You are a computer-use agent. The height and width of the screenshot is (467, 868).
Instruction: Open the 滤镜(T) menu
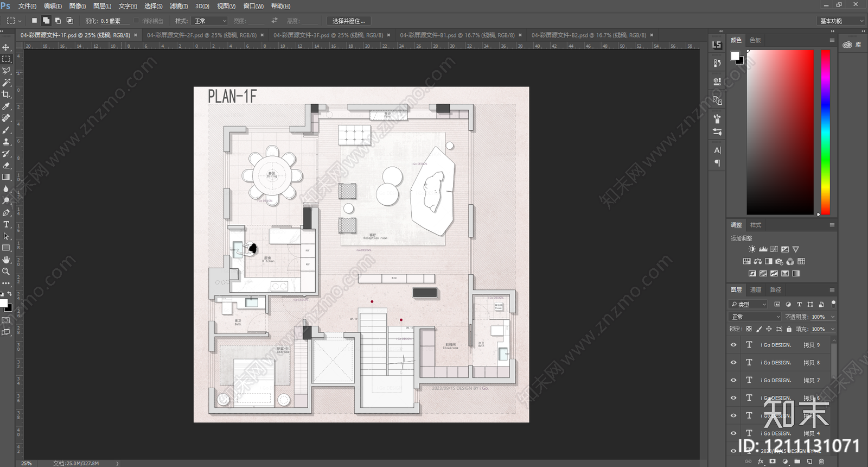tap(178, 6)
